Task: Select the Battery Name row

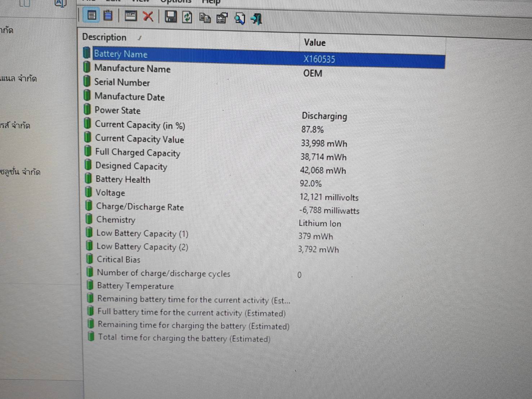Action: point(121,54)
